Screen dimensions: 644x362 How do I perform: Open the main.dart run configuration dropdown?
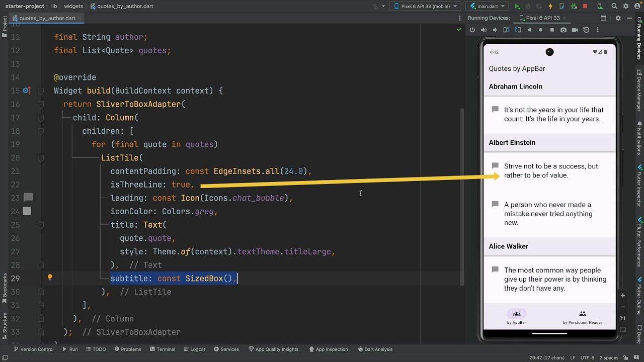coord(486,6)
